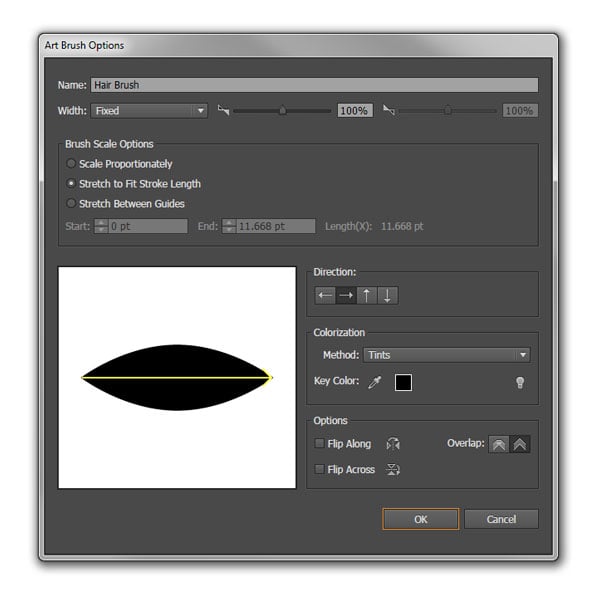Choose Stretch Between Guides option
The width and height of the screenshot is (600, 597).
point(71,203)
